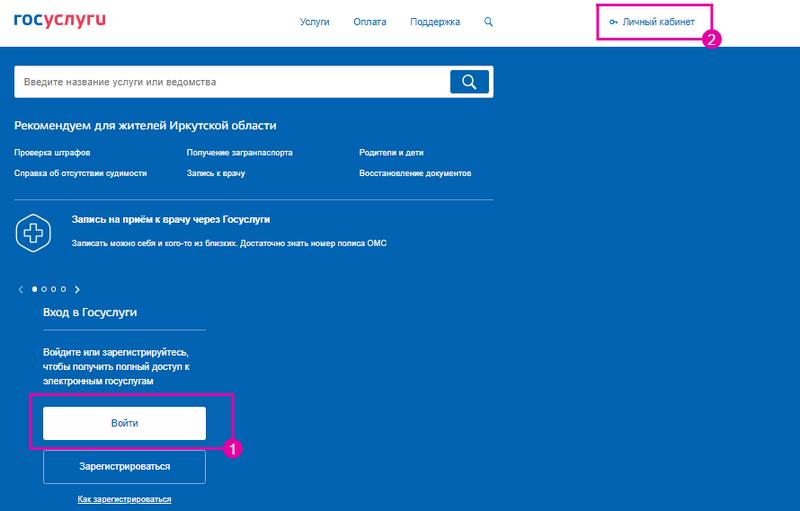Click the Зарегистрироваться button
The height and width of the screenshot is (511, 800).
pyautogui.click(x=124, y=467)
